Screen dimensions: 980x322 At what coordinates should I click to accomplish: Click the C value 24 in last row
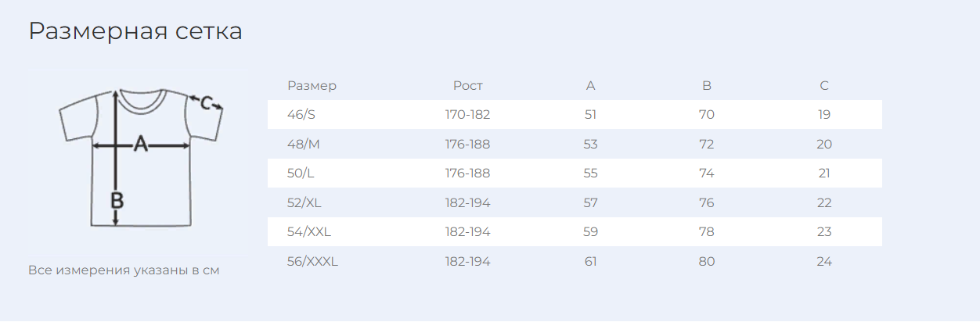pyautogui.click(x=824, y=262)
